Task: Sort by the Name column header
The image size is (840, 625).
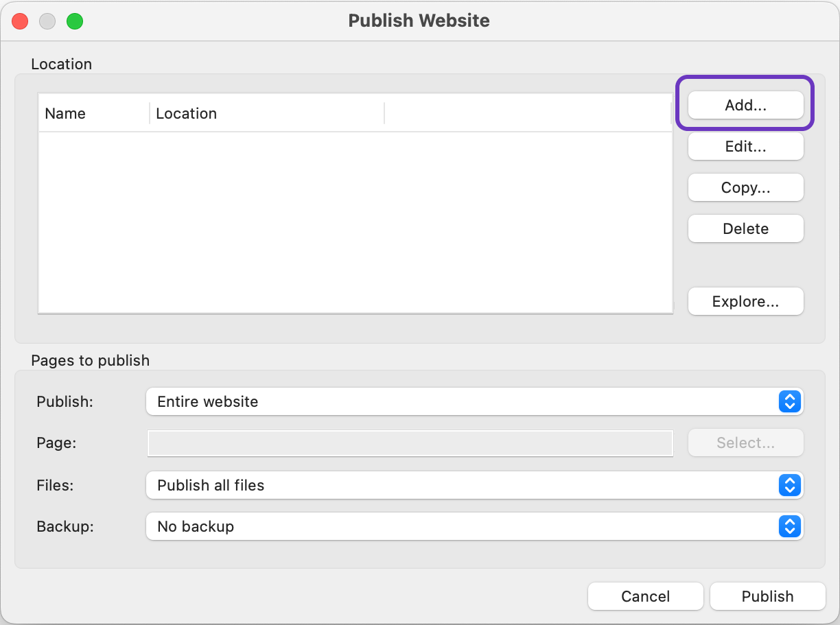Action: point(93,114)
